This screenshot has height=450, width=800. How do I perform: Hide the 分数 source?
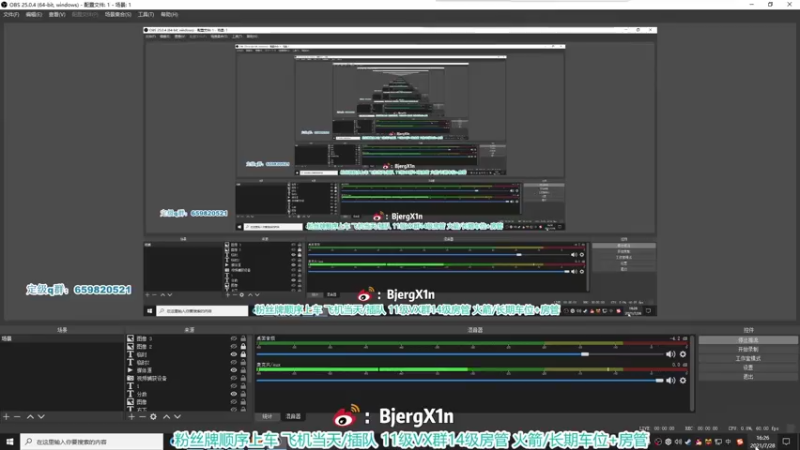[234, 394]
